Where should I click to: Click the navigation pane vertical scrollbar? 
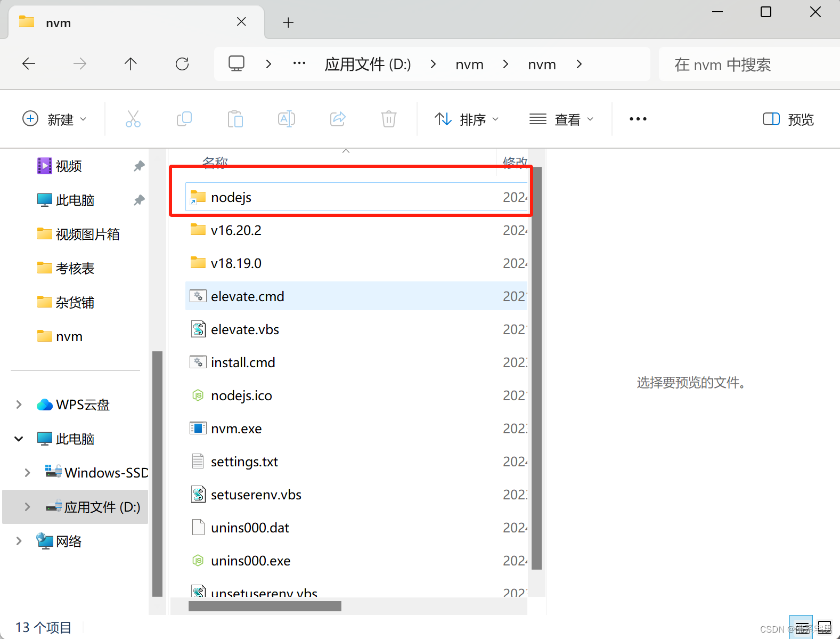point(157,474)
